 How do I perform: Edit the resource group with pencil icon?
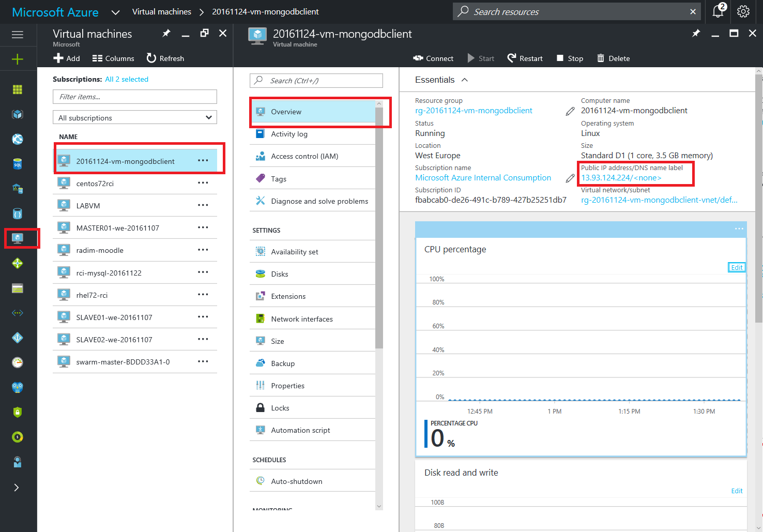(570, 111)
